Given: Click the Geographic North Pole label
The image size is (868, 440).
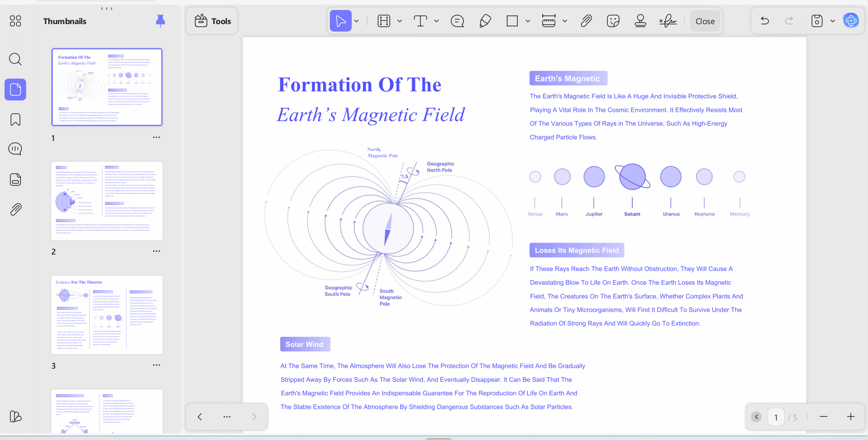Looking at the screenshot, I should [x=440, y=167].
